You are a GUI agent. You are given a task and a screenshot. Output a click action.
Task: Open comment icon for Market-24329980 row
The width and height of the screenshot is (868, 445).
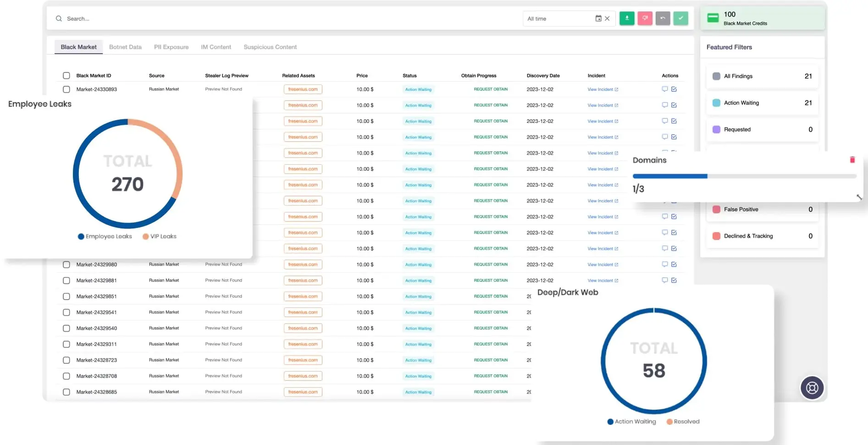665,264
